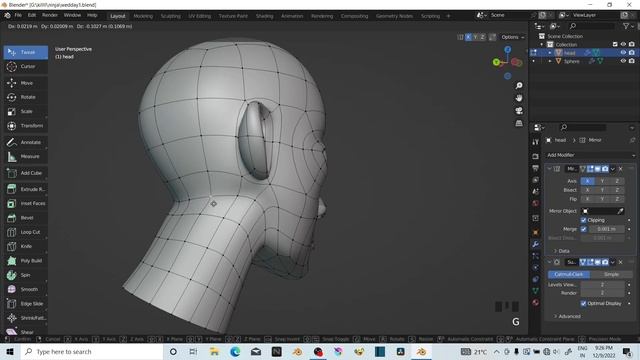Image resolution: width=640 pixels, height=360 pixels.
Task: Adjust Render levels value field
Action: coord(602,293)
